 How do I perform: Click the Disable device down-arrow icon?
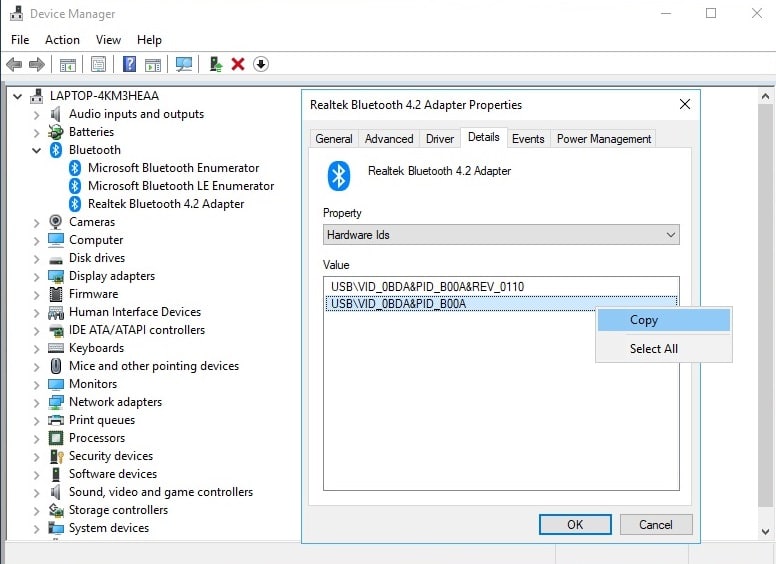coord(261,64)
